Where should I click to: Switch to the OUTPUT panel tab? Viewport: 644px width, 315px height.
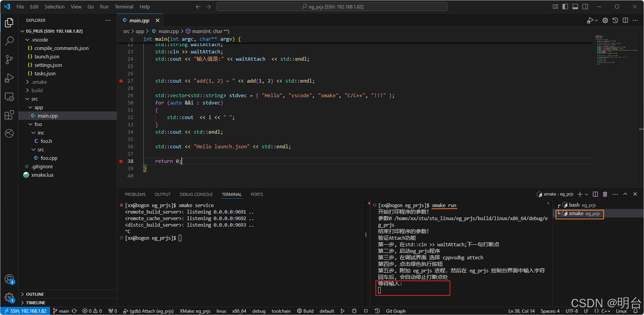point(163,194)
